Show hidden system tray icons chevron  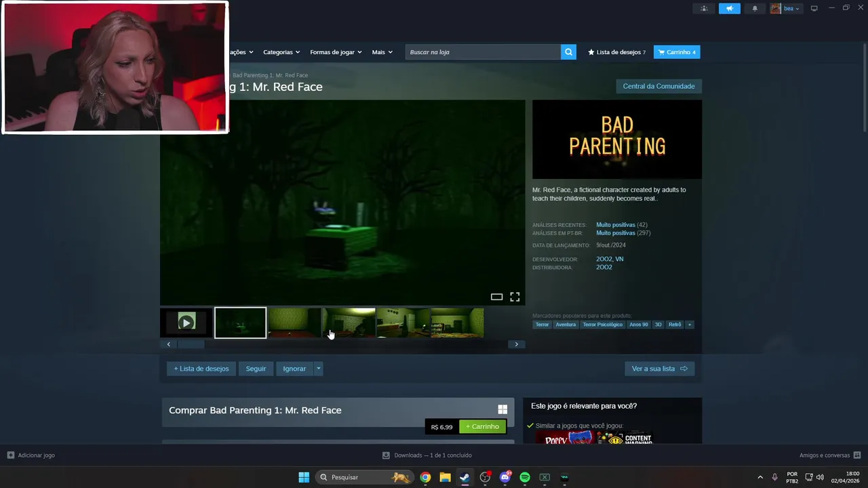760,477
